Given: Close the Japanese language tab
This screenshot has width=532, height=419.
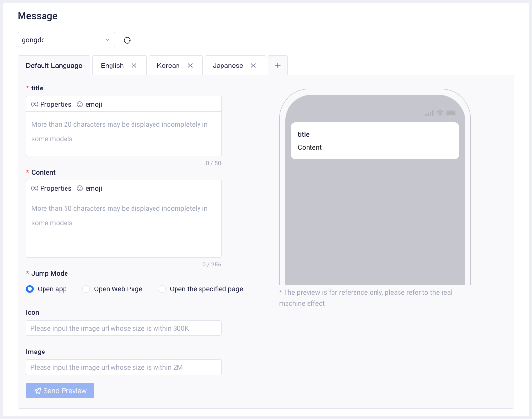Looking at the screenshot, I should [253, 66].
